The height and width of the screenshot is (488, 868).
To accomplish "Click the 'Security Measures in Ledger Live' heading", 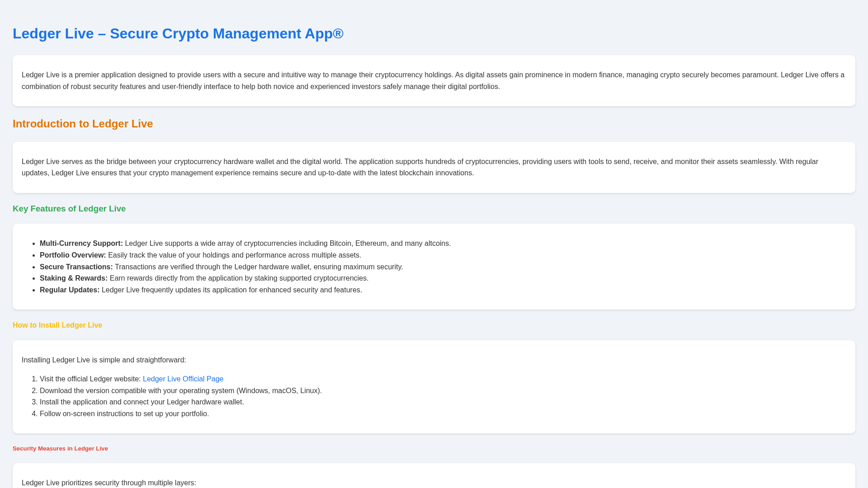I will click(x=60, y=449).
